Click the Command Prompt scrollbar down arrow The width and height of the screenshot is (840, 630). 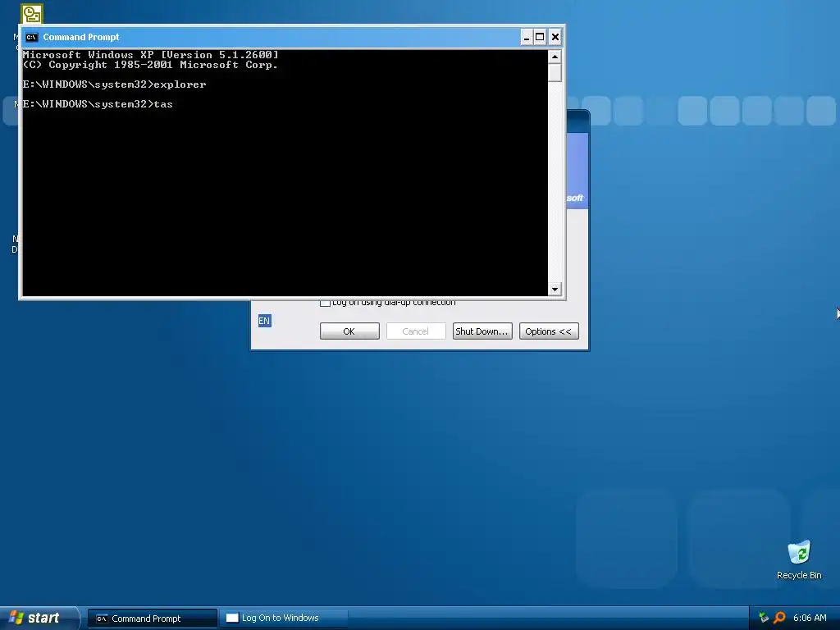coord(555,290)
